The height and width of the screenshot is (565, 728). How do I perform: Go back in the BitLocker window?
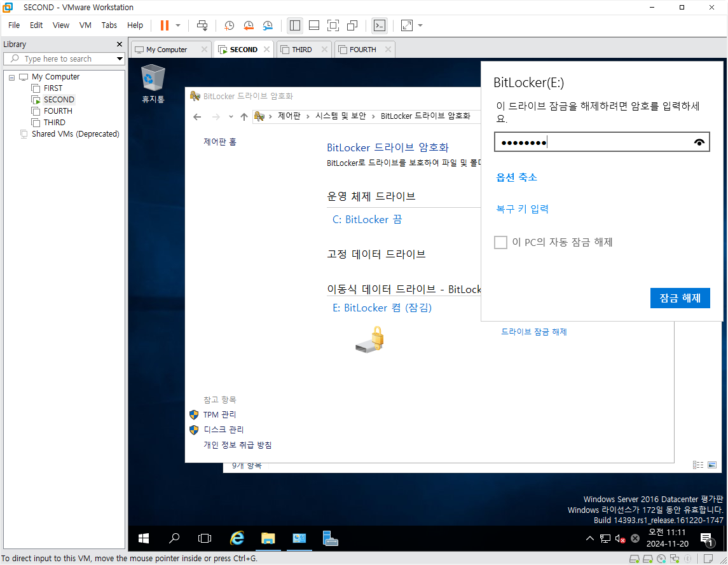tap(197, 116)
